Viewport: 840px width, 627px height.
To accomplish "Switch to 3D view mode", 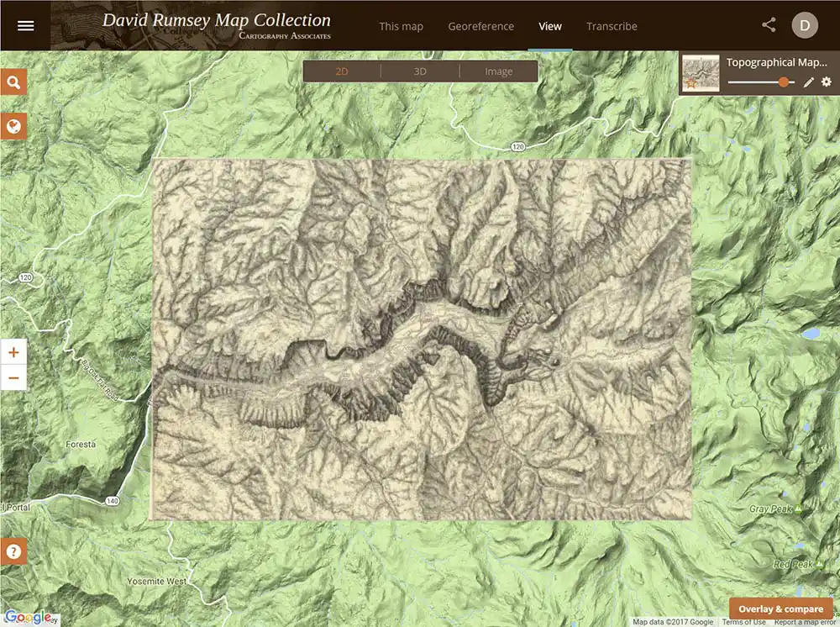I will [x=420, y=71].
